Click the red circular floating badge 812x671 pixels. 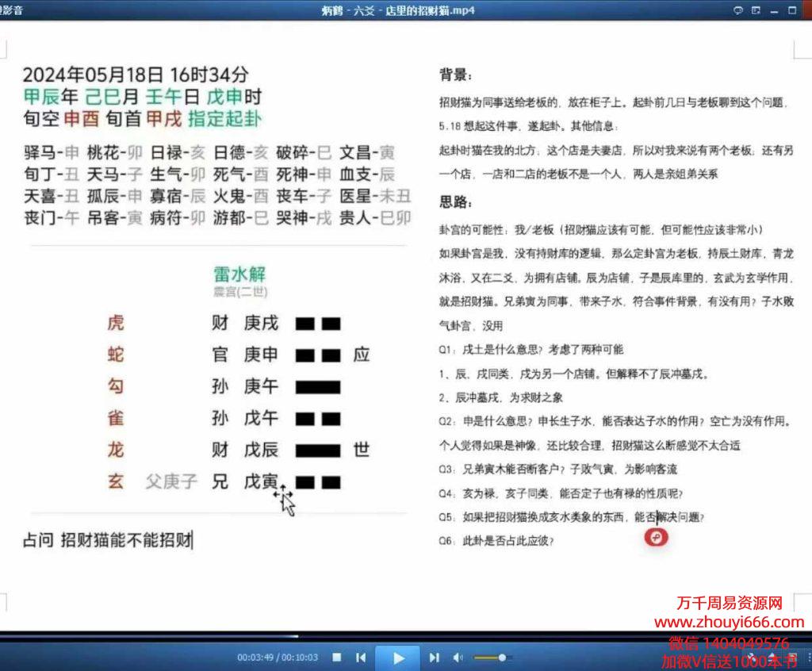click(x=657, y=537)
